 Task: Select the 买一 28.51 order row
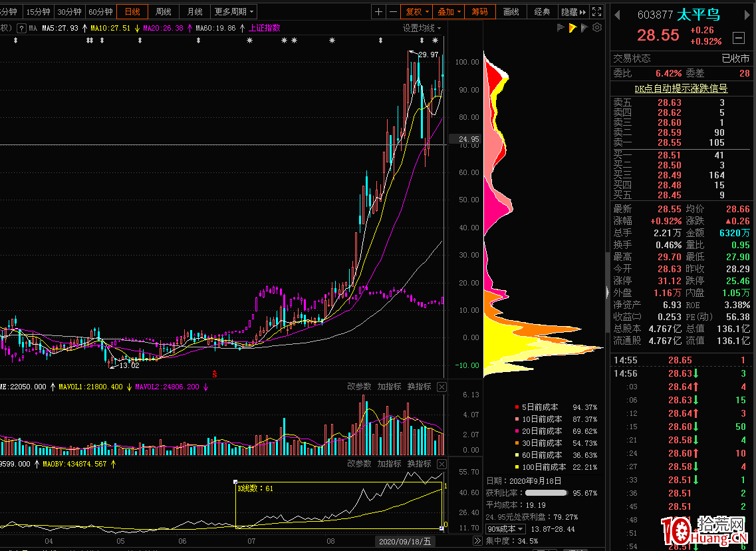[x=682, y=155]
